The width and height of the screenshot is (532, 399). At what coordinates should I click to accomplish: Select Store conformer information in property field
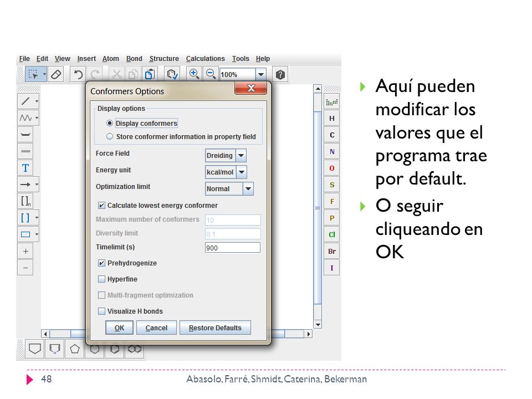tap(110, 136)
